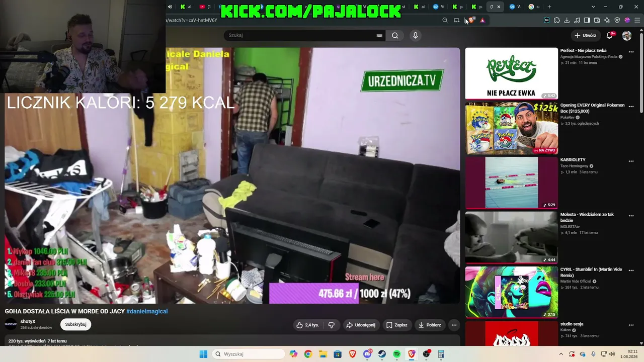Open Perfect - Nie płacz Ewka thumbnail
This screenshot has height=362, width=644.
coord(511,73)
